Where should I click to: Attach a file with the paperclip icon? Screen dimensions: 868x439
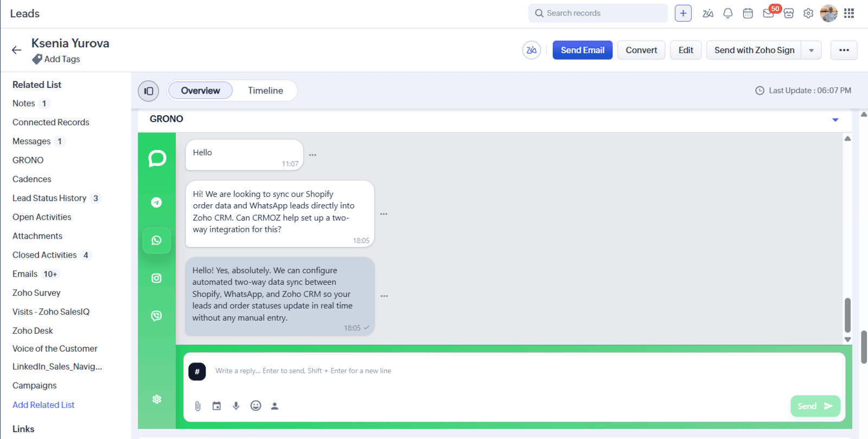pyautogui.click(x=198, y=406)
